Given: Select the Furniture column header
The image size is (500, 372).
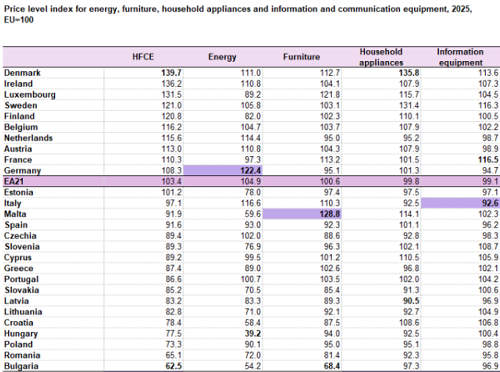Looking at the screenshot, I should 301,57.
